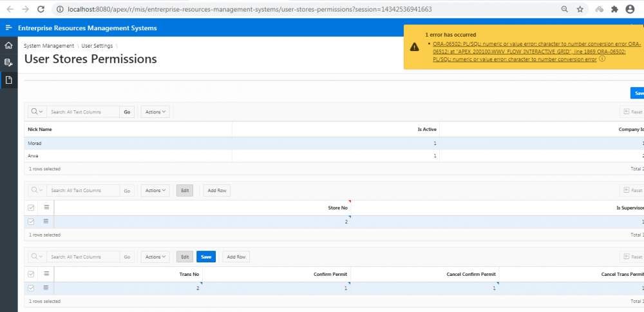
Task: Click the page document icon in sidebar
Action: (x=8, y=80)
